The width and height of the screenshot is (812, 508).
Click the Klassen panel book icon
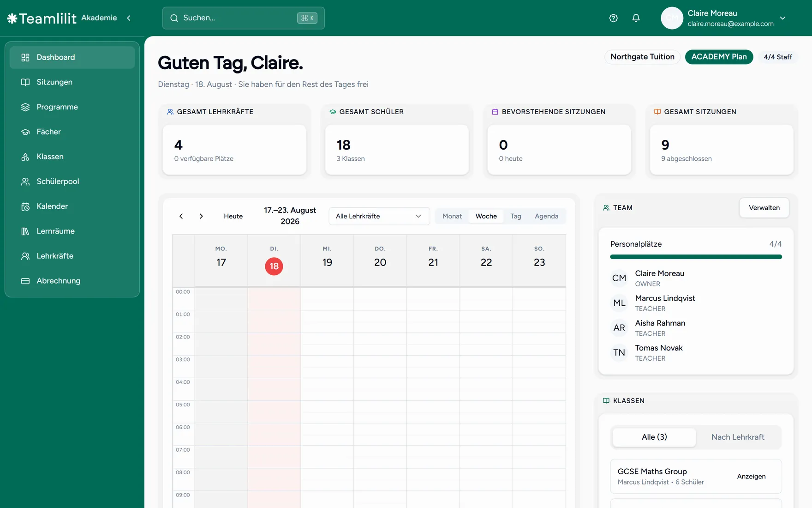pos(606,401)
